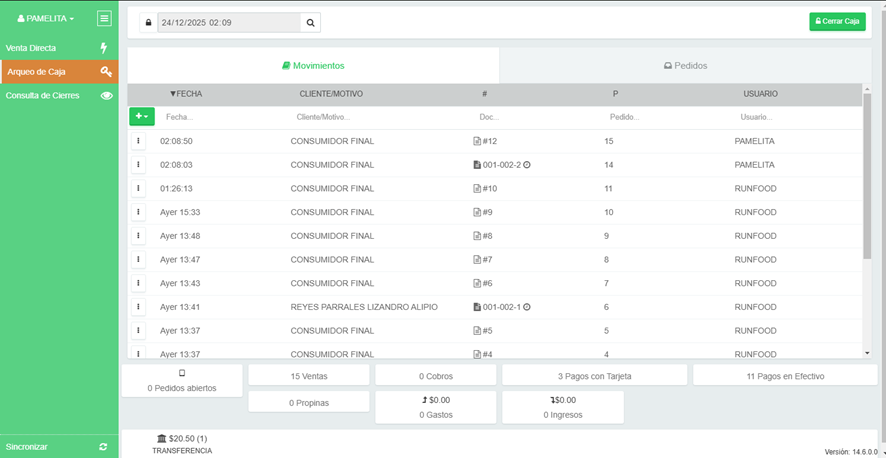Click pedido number 11 in table

click(x=609, y=189)
